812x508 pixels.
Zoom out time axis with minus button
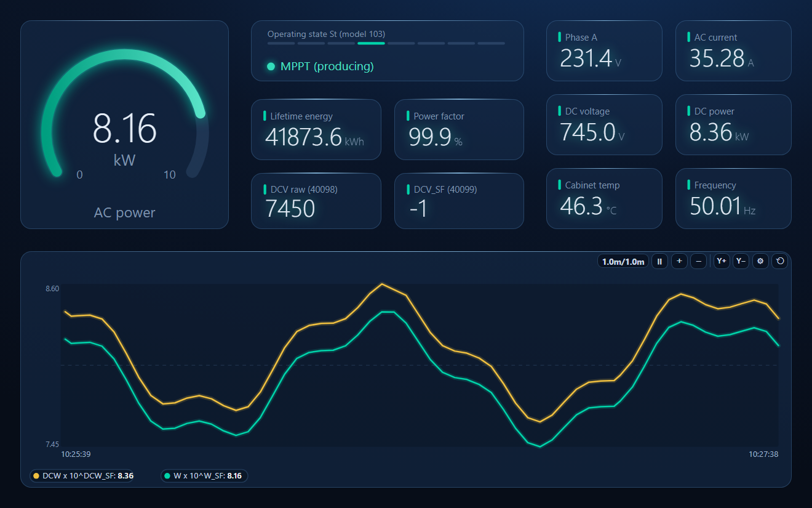tap(698, 261)
